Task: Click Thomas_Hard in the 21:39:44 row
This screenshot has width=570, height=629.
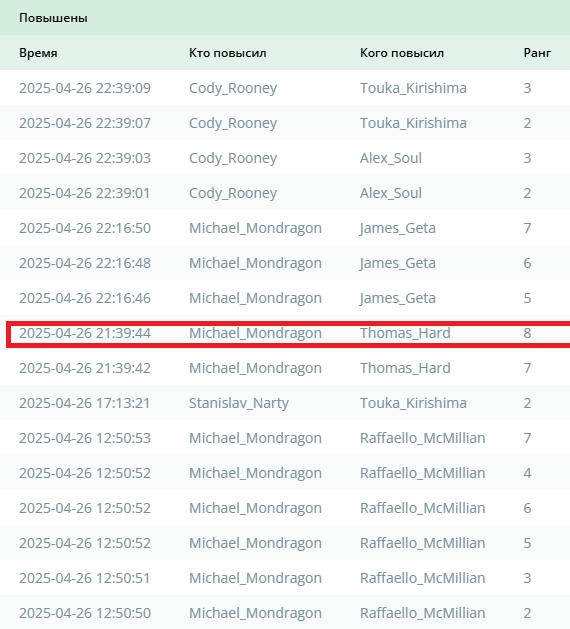Action: [405, 333]
